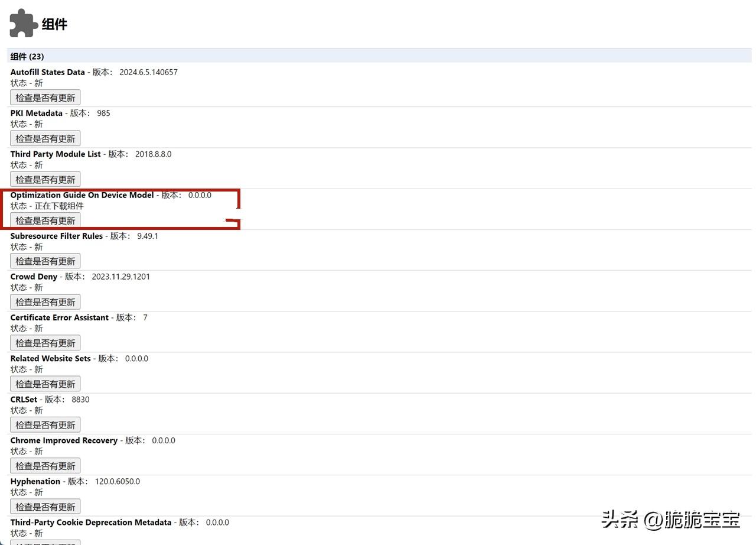Check for update for Autofill States Data
756x545 pixels.
pos(45,98)
